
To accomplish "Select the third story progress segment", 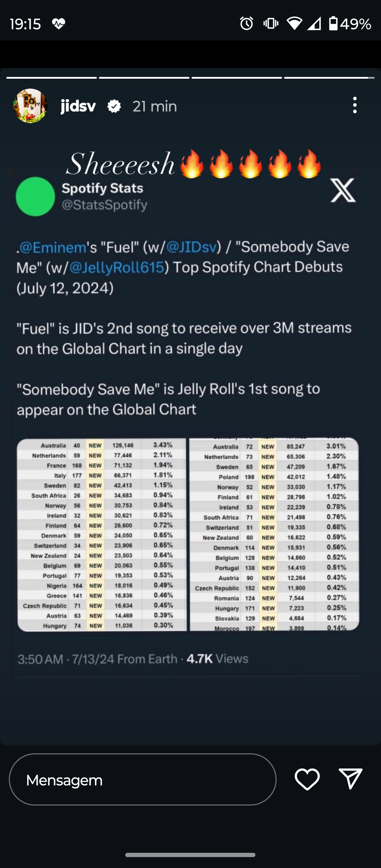I will (x=237, y=78).
